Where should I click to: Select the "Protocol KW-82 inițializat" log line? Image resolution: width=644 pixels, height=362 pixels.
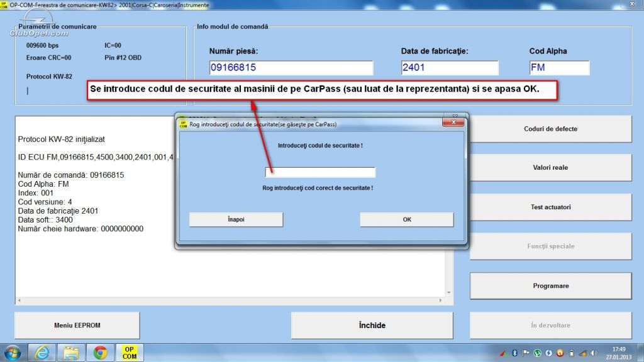(x=61, y=140)
